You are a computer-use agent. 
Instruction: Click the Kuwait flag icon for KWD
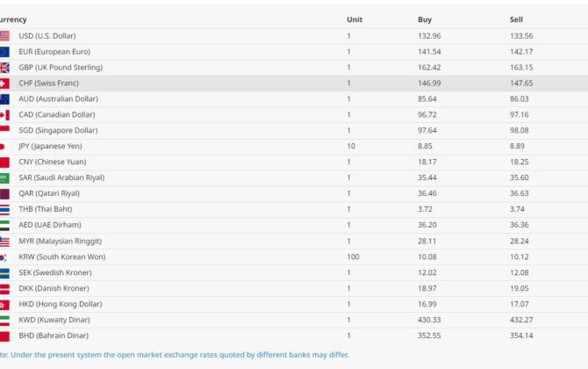[x=4, y=321]
